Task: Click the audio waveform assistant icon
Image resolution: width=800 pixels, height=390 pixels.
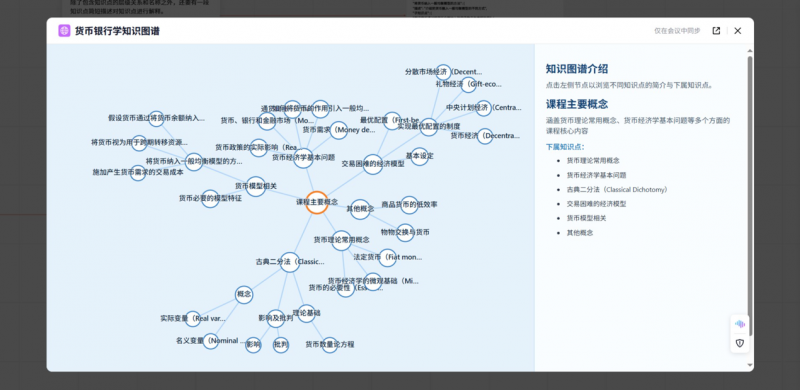Action: (740, 324)
